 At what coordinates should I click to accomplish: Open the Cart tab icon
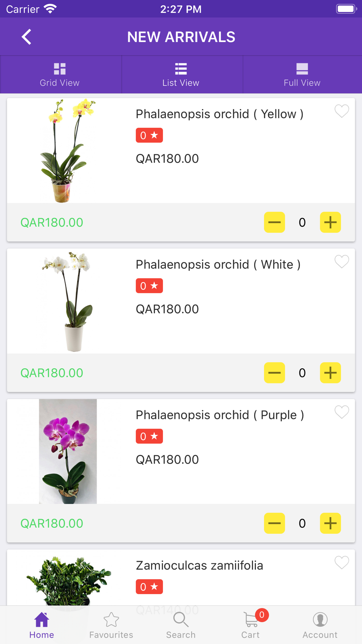(x=251, y=624)
